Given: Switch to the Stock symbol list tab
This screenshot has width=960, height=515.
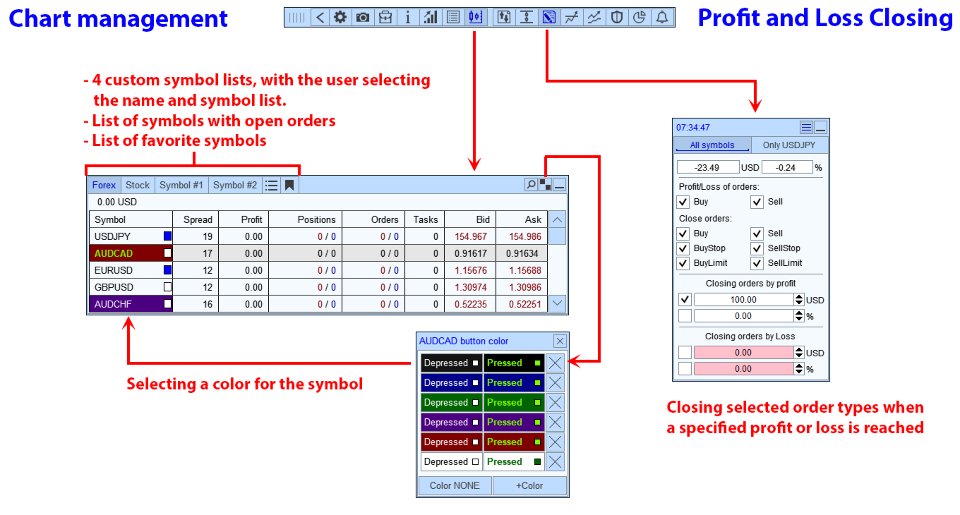Looking at the screenshot, I should 137,185.
